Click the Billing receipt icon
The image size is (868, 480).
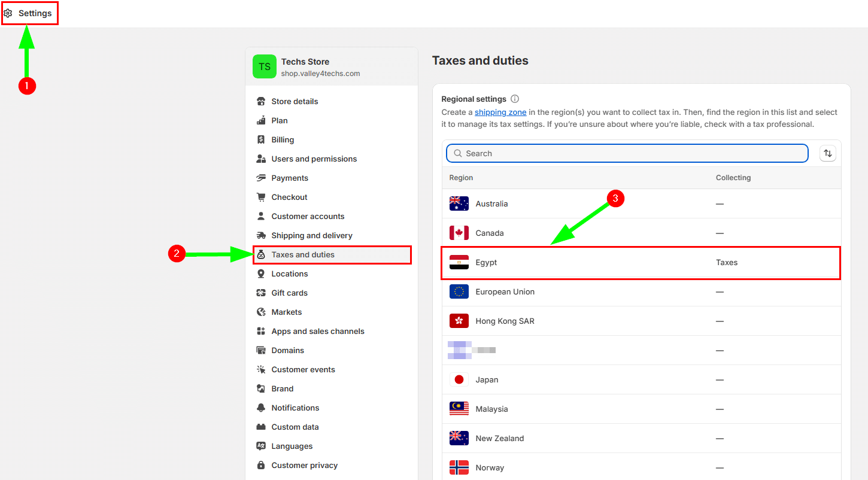tap(261, 139)
